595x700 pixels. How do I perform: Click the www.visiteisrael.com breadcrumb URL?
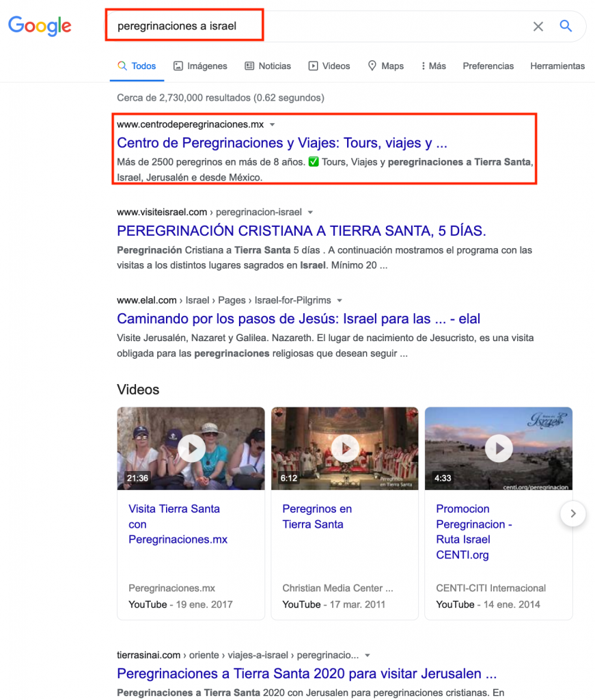click(209, 212)
